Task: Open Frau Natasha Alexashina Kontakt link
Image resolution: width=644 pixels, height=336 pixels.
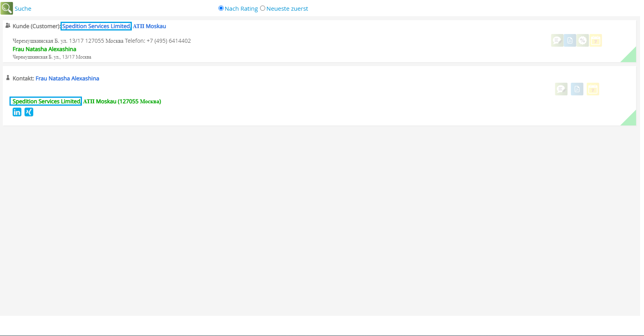Action: pos(67,78)
